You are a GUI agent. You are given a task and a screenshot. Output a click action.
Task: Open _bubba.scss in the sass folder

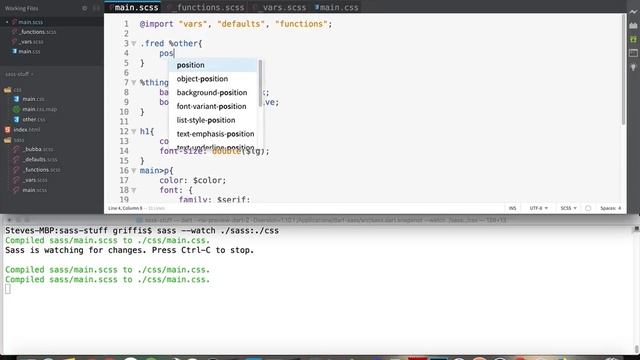[x=38, y=149]
